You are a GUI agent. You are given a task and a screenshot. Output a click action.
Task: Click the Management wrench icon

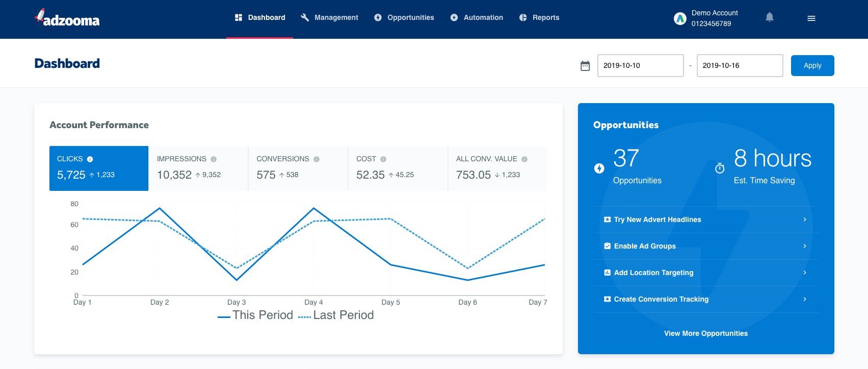point(305,17)
